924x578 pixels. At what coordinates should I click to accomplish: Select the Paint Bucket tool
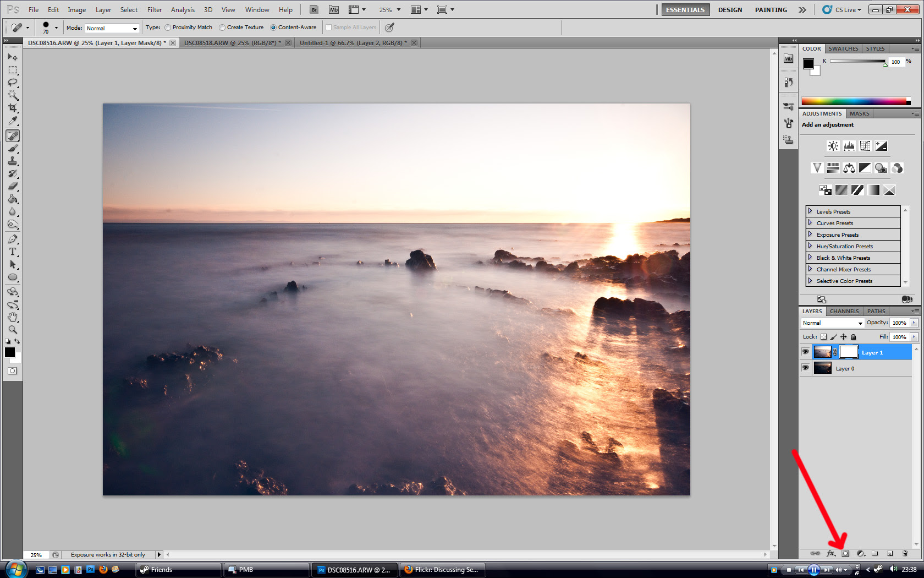(x=13, y=199)
